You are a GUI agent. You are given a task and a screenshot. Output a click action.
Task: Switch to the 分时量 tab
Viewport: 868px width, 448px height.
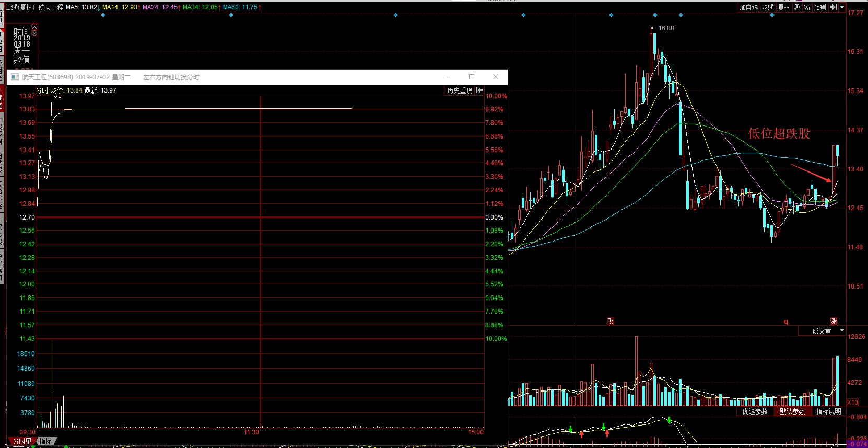click(x=22, y=441)
